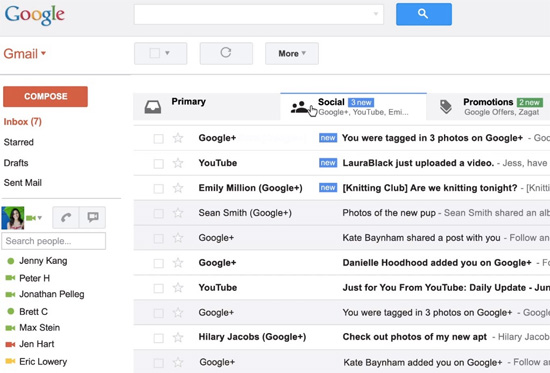Screen dimensions: 550x373
Task: Star the Kate Baynham added you email
Action: [178, 362]
